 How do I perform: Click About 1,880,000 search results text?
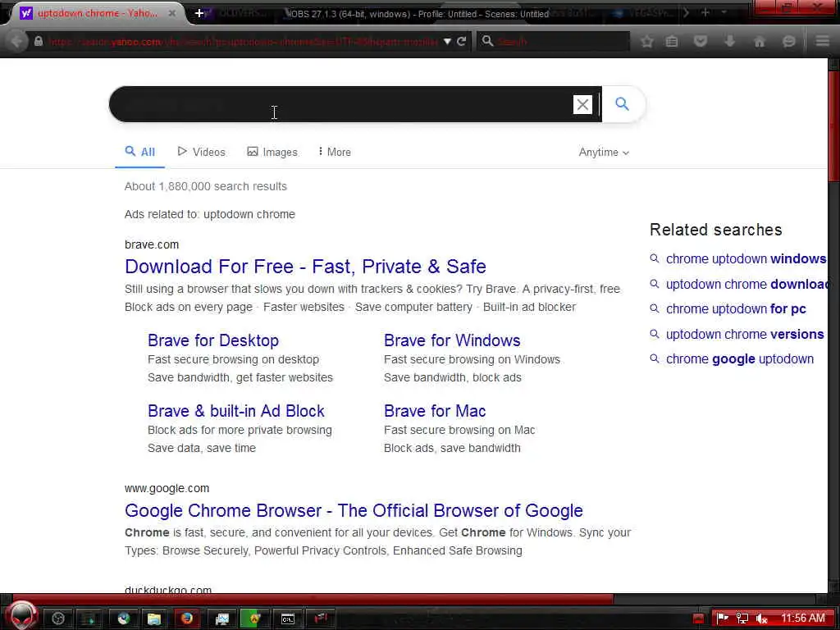pos(206,186)
